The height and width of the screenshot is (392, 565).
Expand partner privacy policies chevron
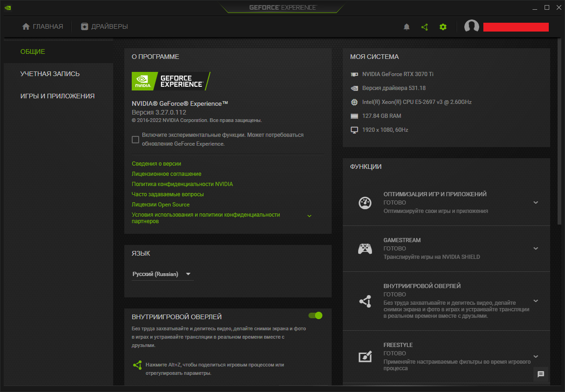(x=309, y=216)
